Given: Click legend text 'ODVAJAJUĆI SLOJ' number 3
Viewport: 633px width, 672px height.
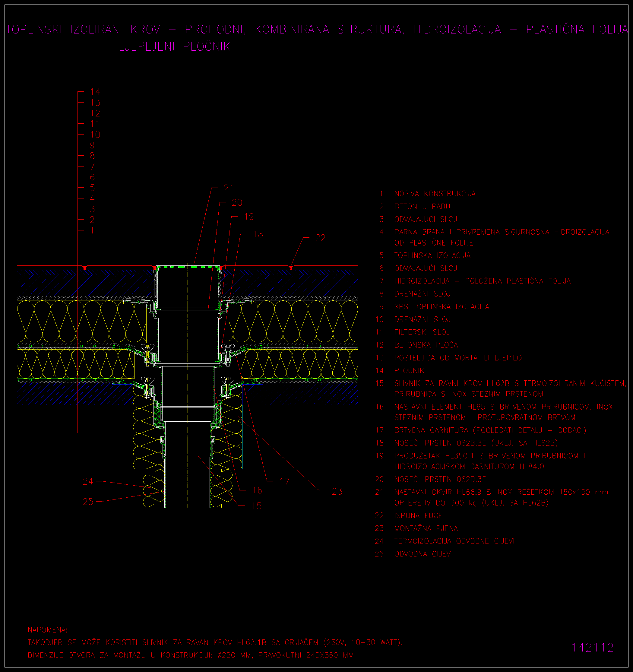Looking at the screenshot, I should coord(426,219).
